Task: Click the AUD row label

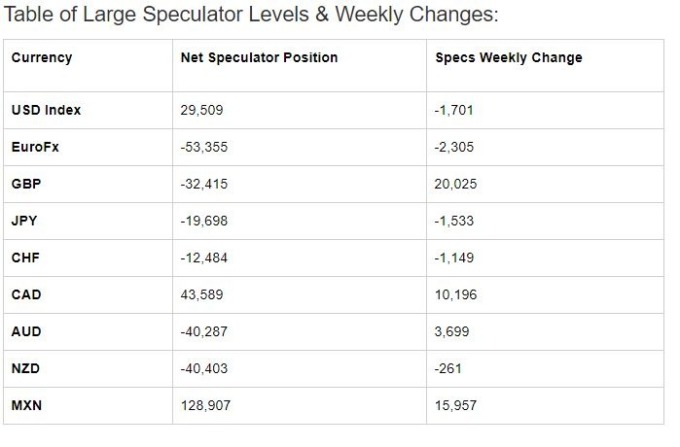Action: coord(26,331)
